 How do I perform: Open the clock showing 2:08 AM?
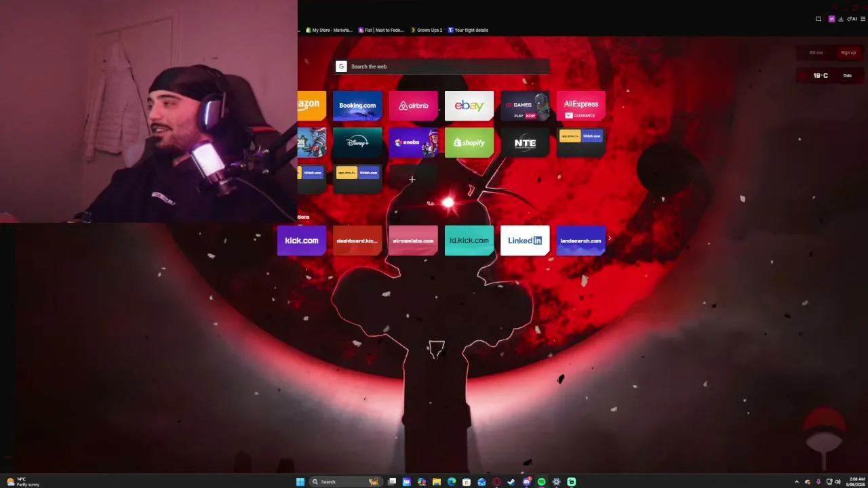856,482
